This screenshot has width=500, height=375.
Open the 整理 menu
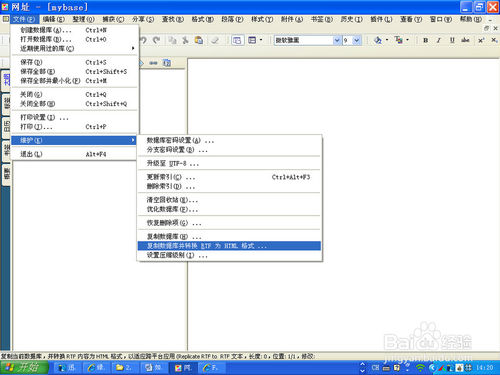(x=84, y=19)
